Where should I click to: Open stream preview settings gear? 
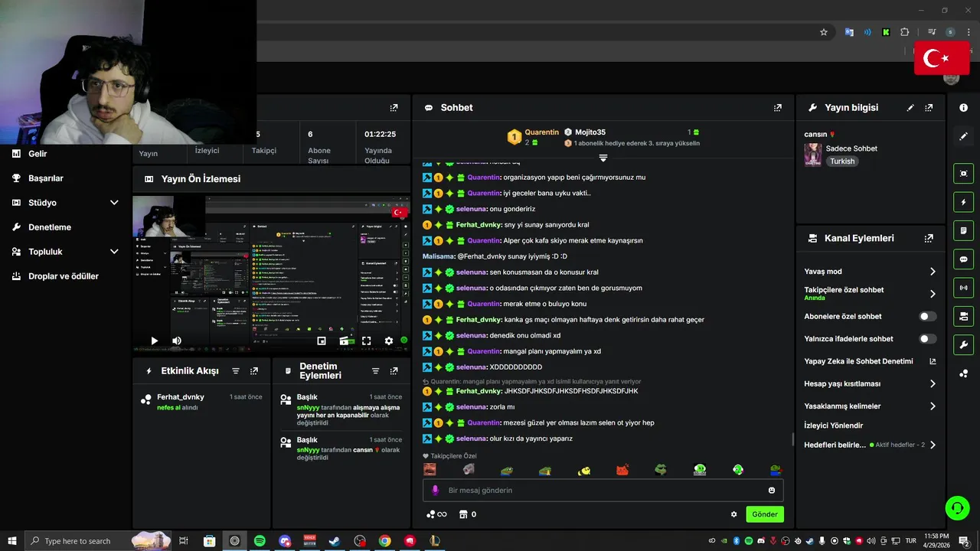coord(389,341)
